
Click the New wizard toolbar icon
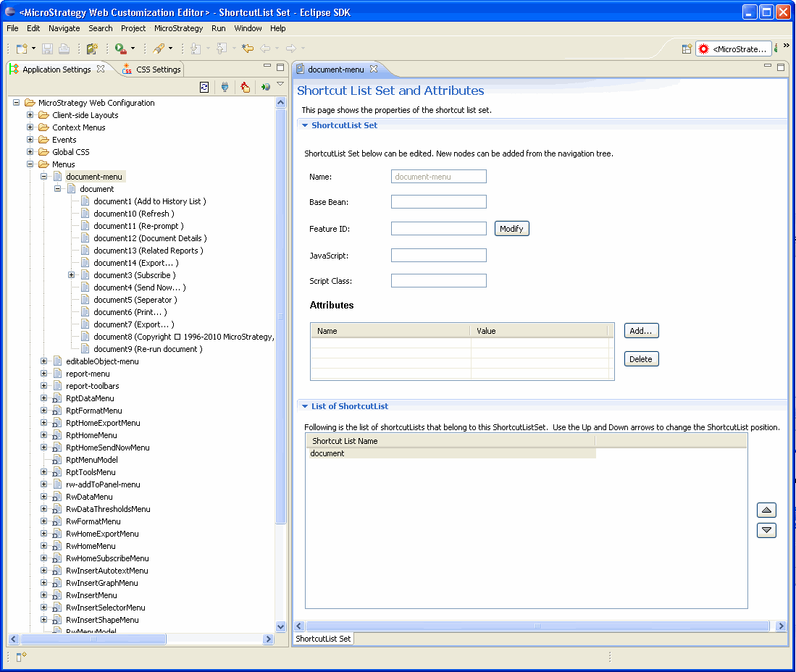click(22, 49)
